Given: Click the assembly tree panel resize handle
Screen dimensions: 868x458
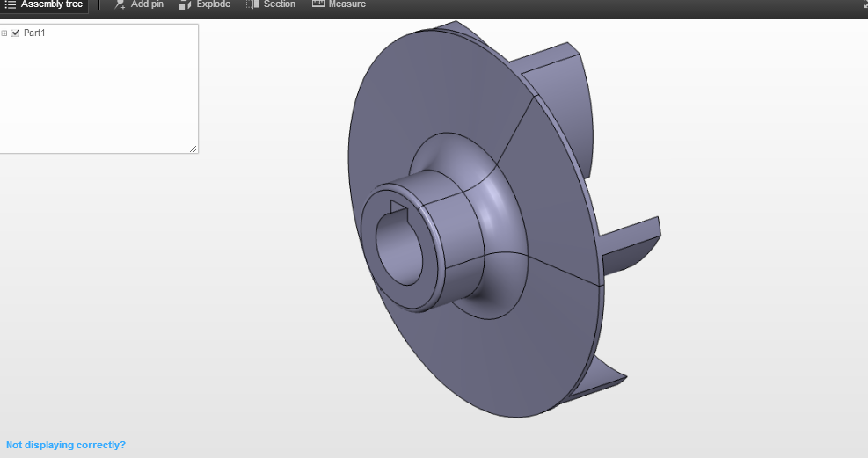Looking at the screenshot, I should 193,149.
